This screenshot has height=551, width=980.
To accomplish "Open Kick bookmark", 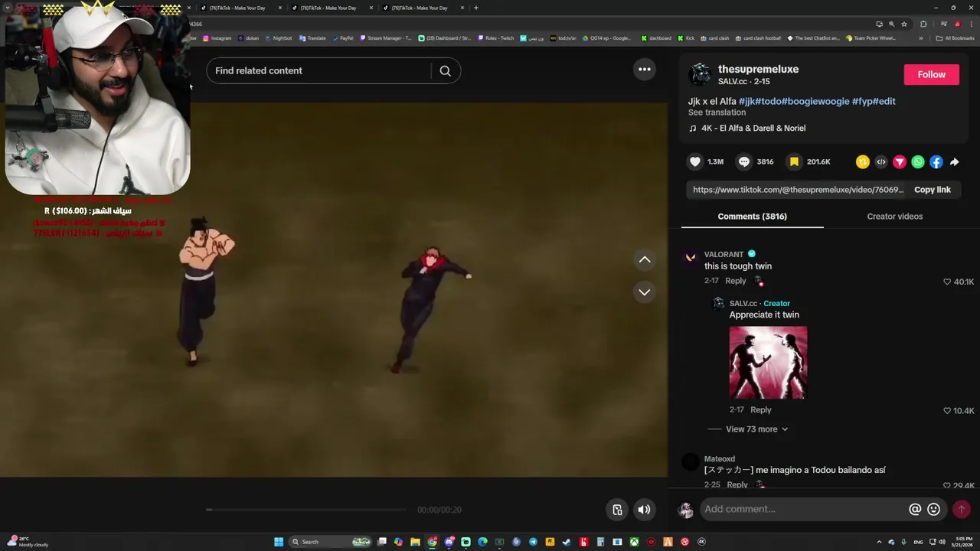I will click(x=686, y=37).
